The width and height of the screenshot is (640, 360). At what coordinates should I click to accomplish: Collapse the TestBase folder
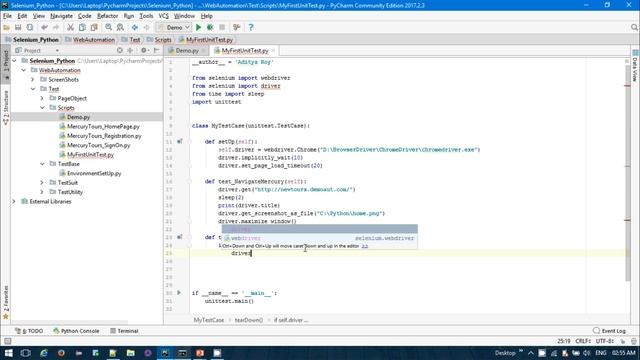(42, 164)
